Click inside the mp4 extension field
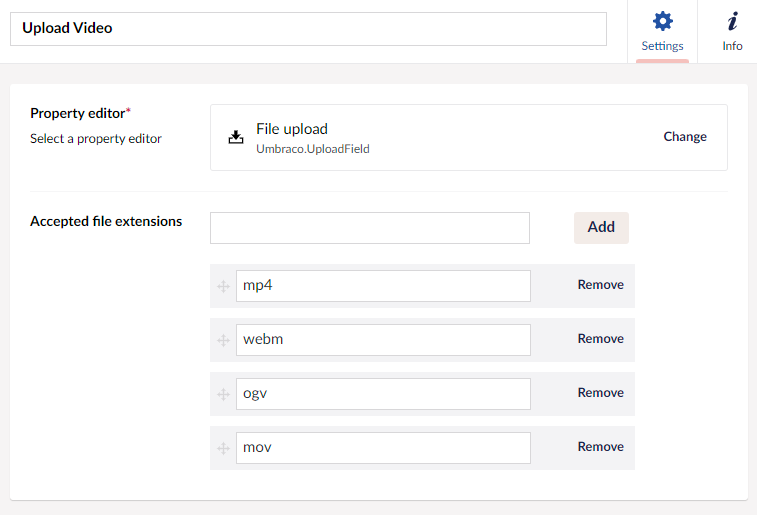Image resolution: width=757 pixels, height=515 pixels. click(x=383, y=286)
